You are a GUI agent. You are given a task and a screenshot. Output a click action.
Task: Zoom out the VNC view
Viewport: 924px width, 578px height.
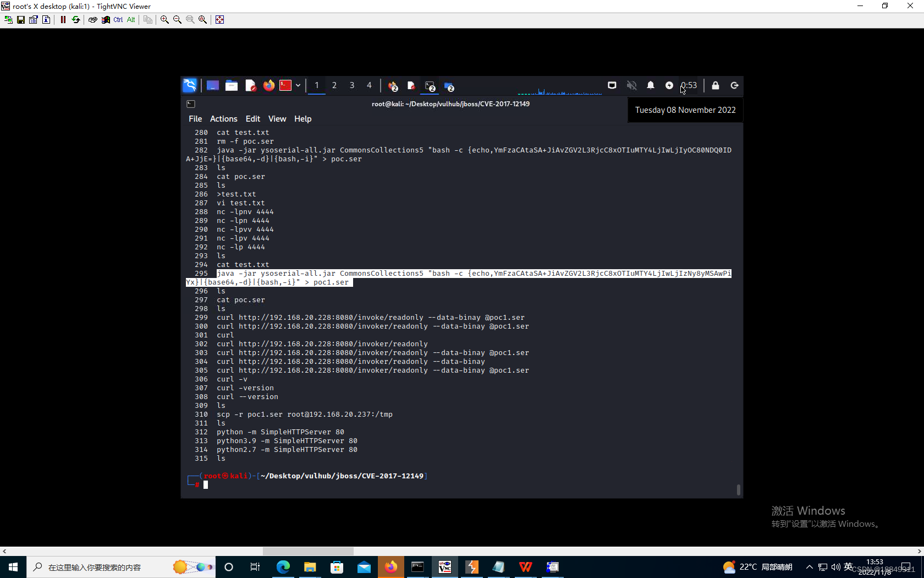pyautogui.click(x=177, y=20)
